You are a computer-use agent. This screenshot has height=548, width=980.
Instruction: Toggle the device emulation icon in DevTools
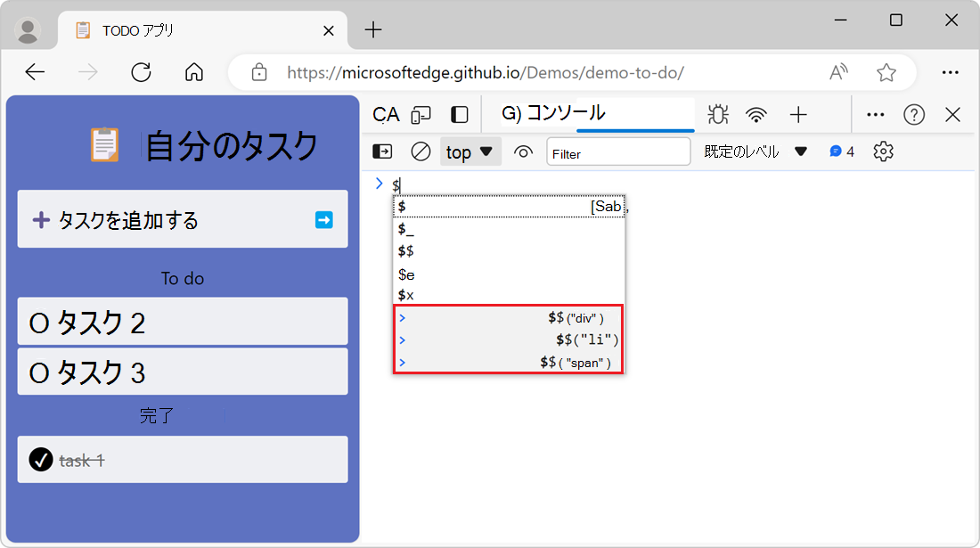(421, 114)
